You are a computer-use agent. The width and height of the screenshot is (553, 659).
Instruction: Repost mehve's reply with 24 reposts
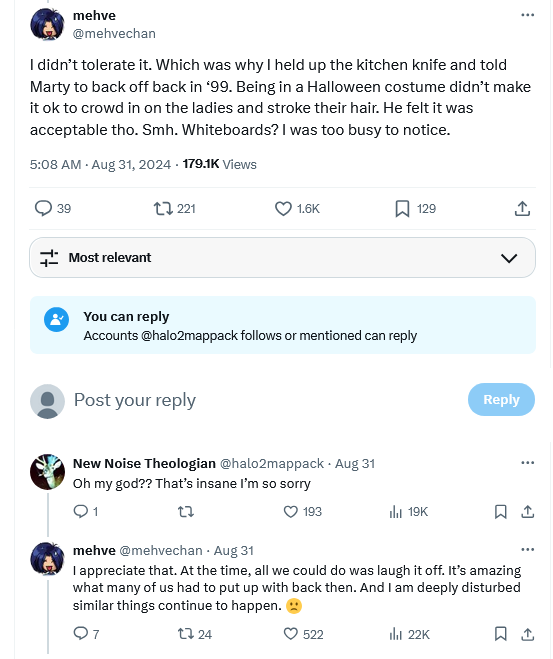[x=195, y=634]
